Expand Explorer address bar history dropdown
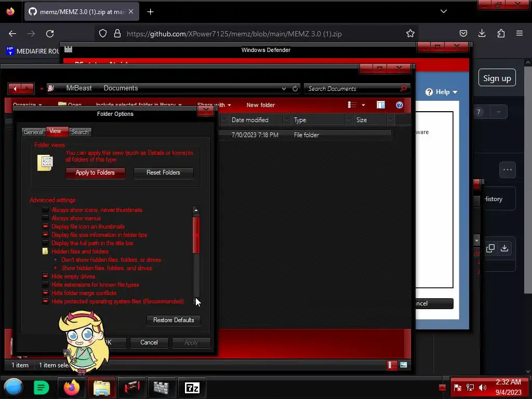Image resolution: width=532 pixels, height=399 pixels. point(284,88)
